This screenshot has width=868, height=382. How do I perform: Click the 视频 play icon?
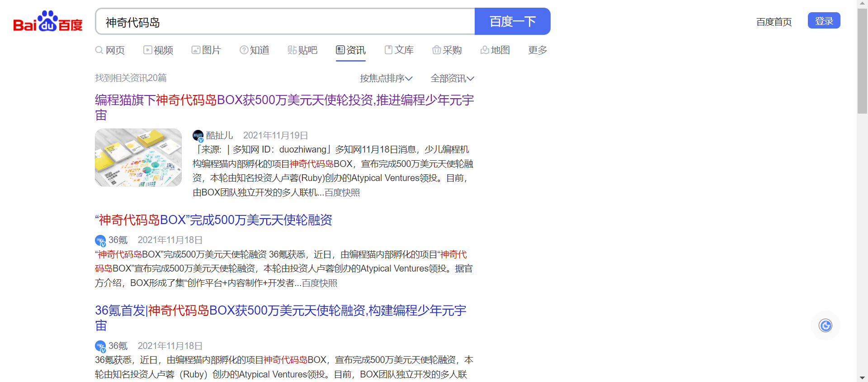click(148, 50)
